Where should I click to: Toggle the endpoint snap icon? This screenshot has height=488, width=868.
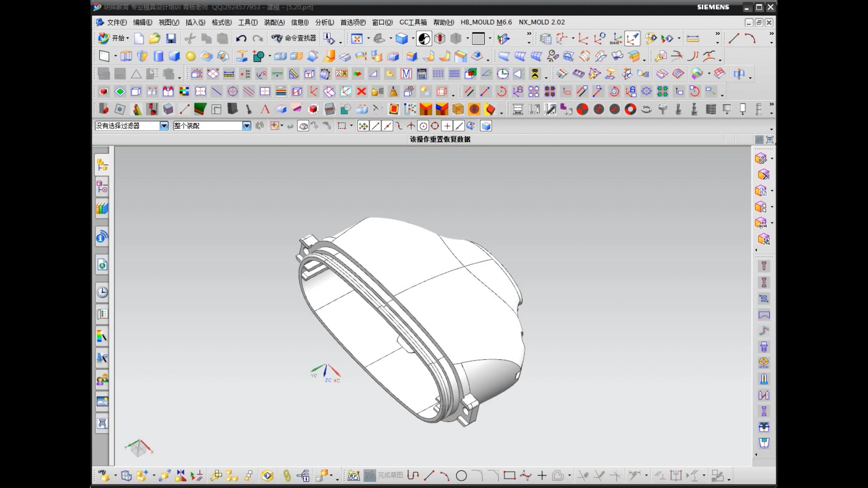tap(375, 126)
